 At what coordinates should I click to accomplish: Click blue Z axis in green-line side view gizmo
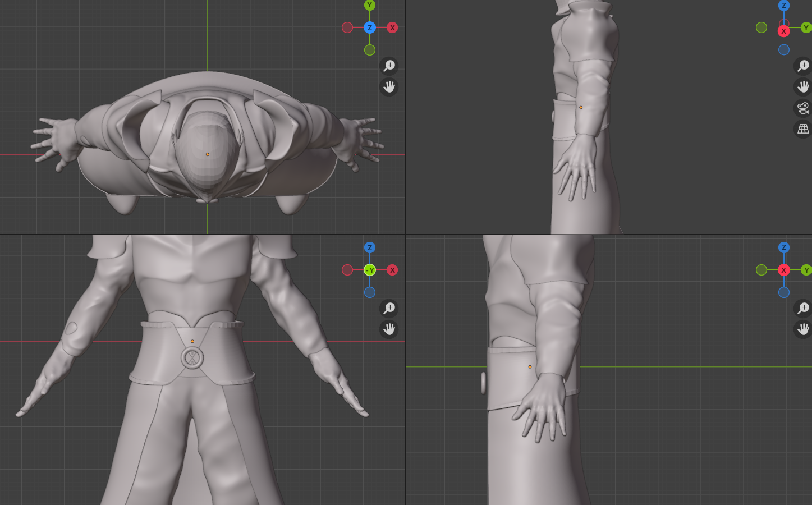coord(784,247)
